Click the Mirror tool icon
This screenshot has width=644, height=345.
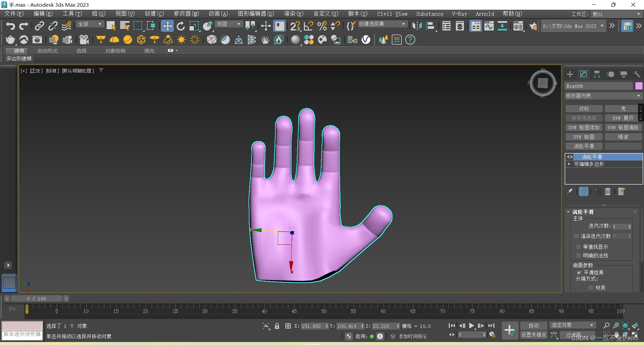pos(417,26)
